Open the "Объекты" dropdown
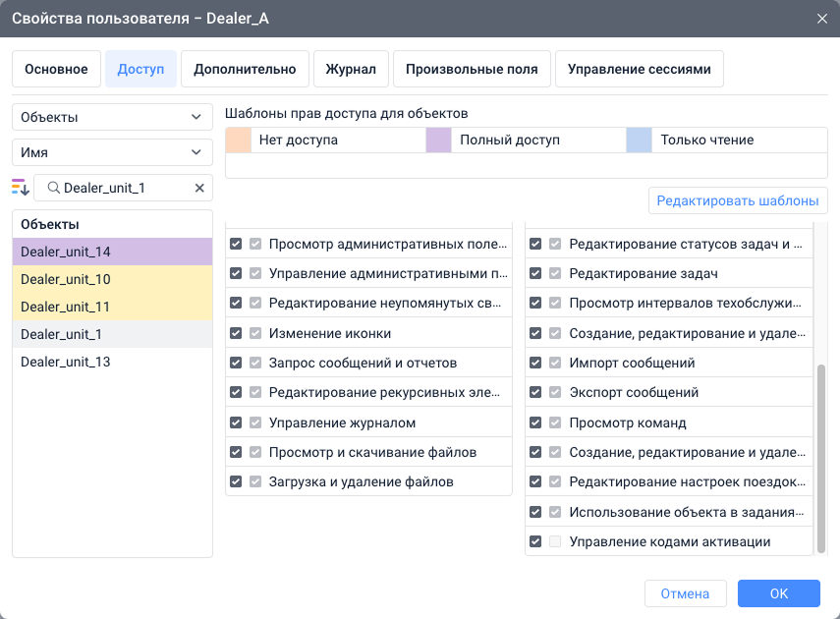This screenshot has width=840, height=619. point(112,116)
